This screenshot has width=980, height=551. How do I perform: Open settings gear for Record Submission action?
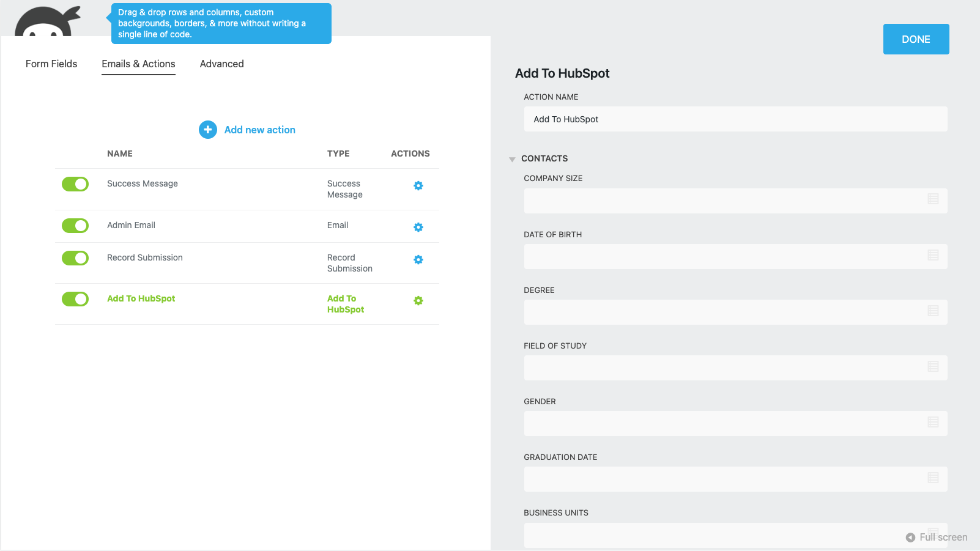pos(418,259)
